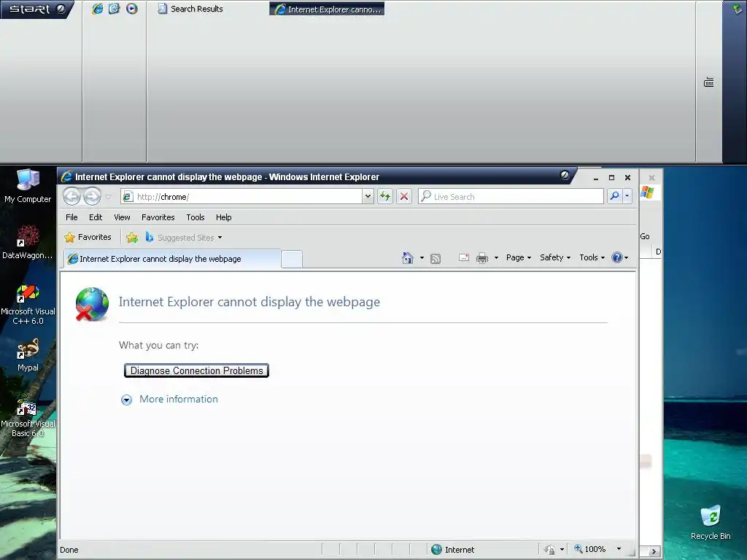Click the on-screen keyboard tray icon
This screenshot has height=560, width=747.
[x=709, y=82]
